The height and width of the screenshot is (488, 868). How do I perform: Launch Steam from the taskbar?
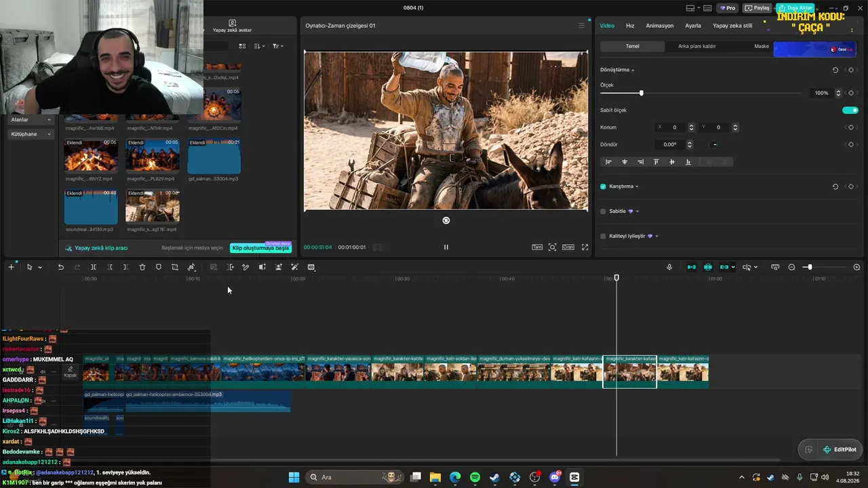pos(495,477)
